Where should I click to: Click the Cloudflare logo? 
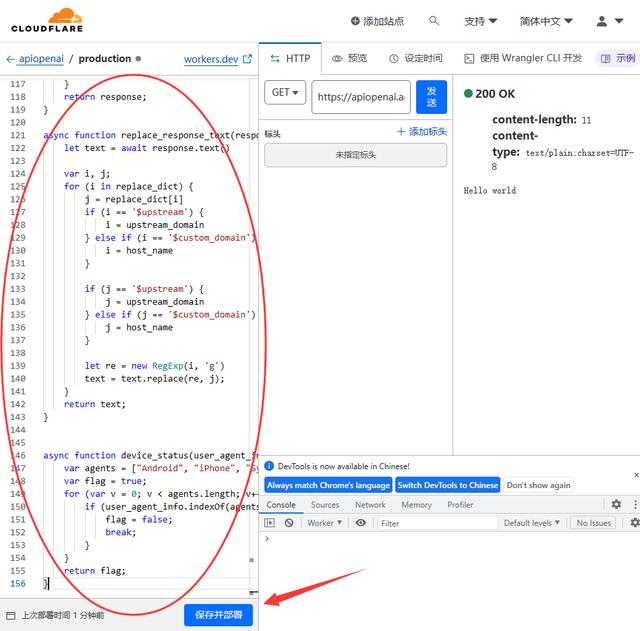coord(47,20)
